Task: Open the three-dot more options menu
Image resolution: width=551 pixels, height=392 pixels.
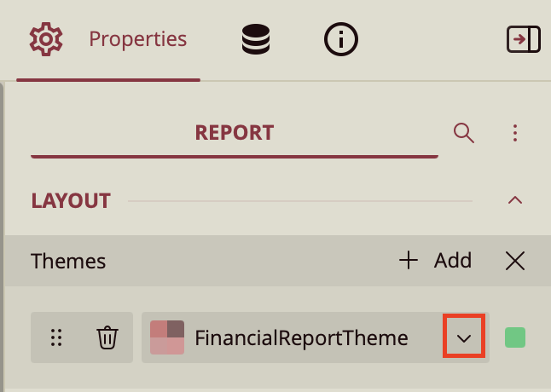Action: [515, 133]
